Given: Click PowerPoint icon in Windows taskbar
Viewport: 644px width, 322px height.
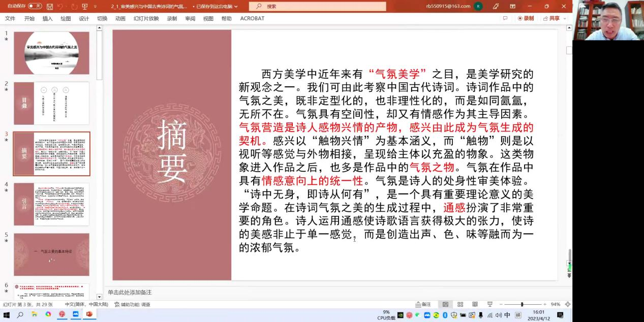Looking at the screenshot, I should coord(89,315).
